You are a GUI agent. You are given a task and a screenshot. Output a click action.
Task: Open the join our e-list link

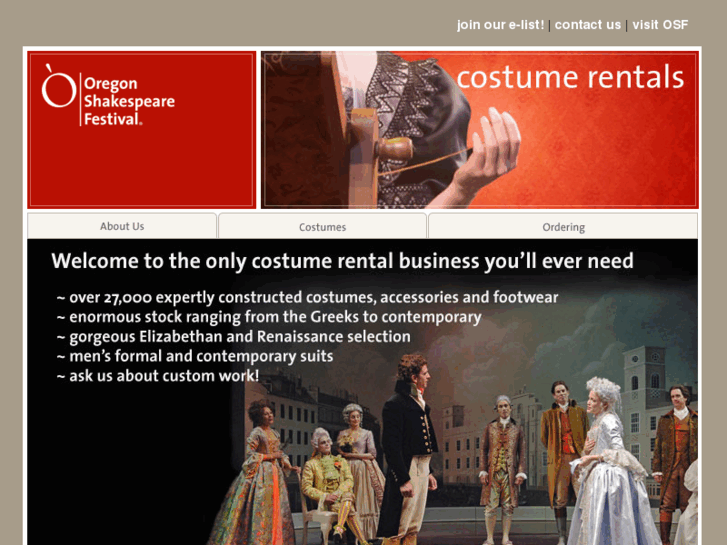pos(500,25)
